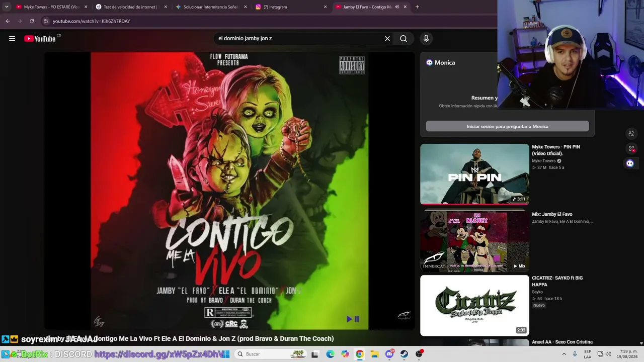Click the browser back arrow
This screenshot has height=362, width=644.
click(8, 21)
